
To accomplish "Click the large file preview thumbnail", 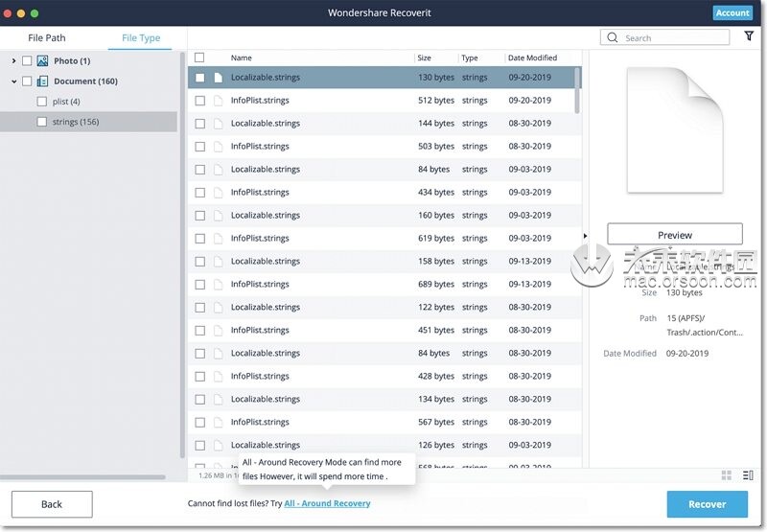I will coord(674,129).
